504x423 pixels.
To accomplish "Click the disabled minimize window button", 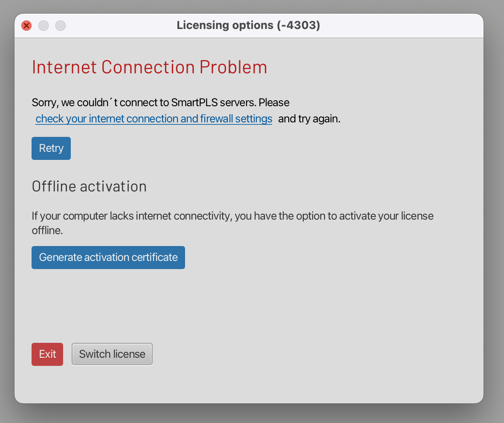I will [x=43, y=26].
